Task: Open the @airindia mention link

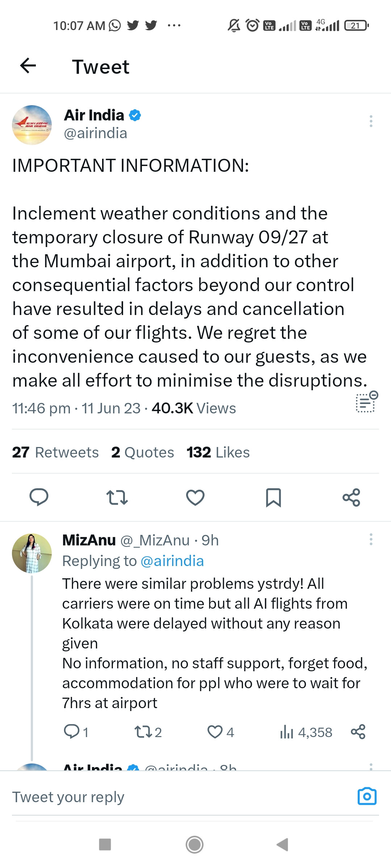Action: (x=172, y=561)
